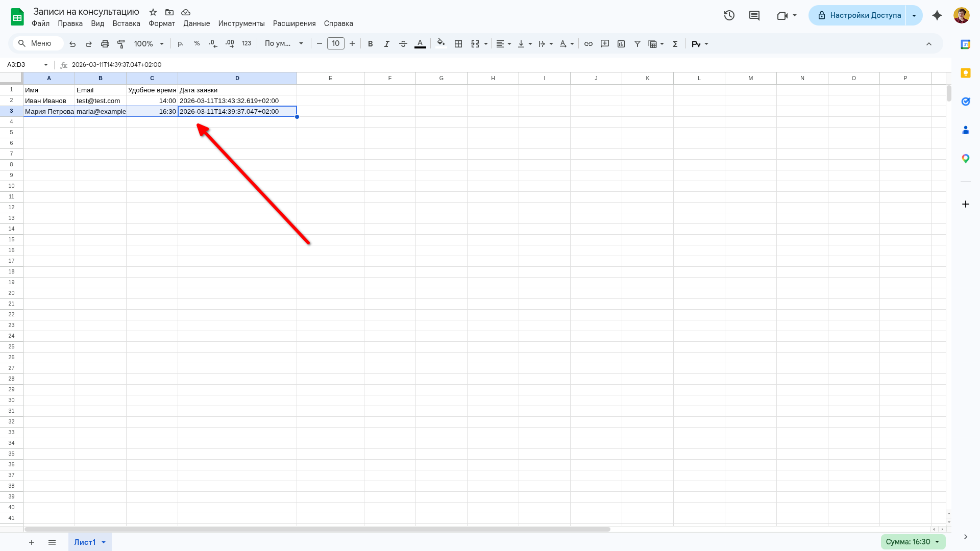Expand the zoom 100% dropdown
The width and height of the screenshot is (980, 551).
tap(149, 44)
